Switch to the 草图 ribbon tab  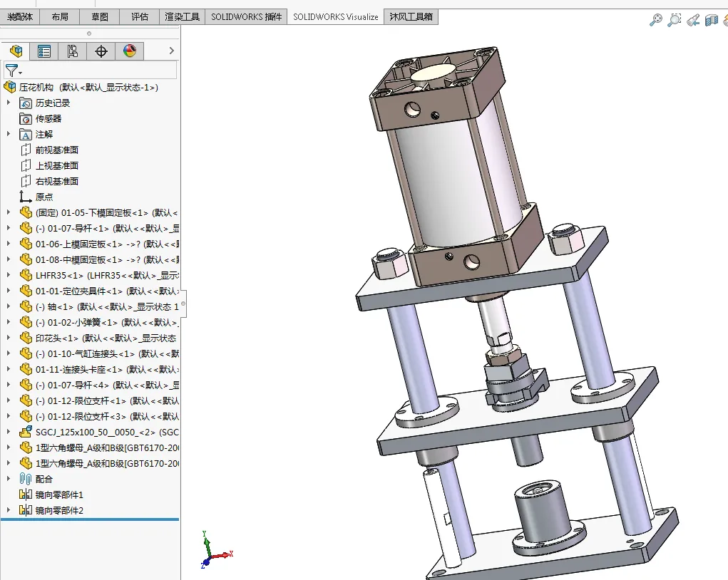pos(99,17)
